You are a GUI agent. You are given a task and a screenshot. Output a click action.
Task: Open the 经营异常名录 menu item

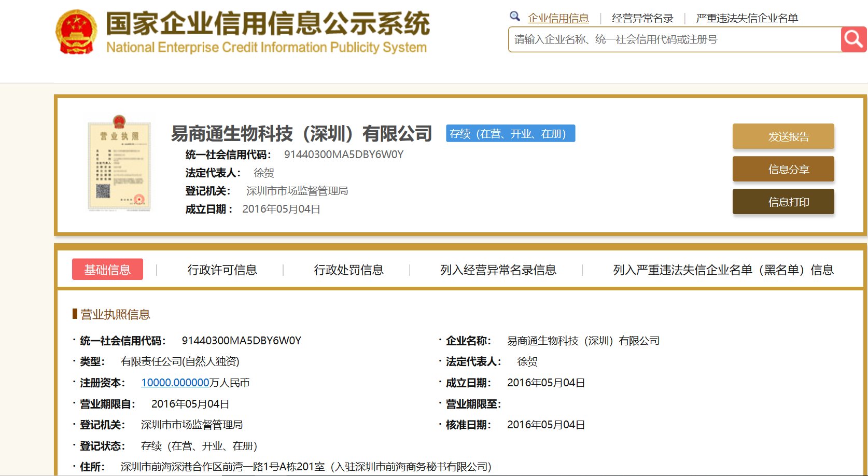click(x=643, y=17)
